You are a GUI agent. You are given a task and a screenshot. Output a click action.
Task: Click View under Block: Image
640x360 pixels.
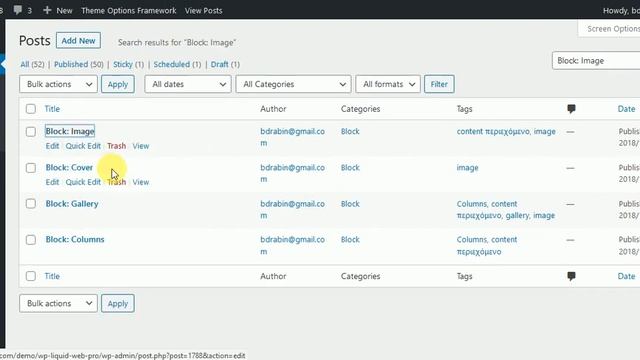coord(140,146)
